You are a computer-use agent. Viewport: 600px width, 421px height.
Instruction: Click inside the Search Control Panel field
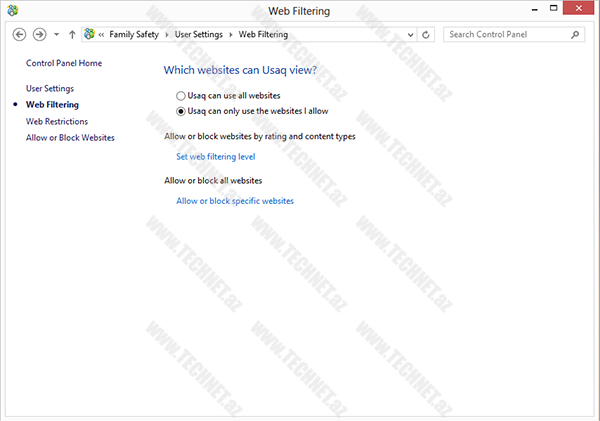point(506,34)
